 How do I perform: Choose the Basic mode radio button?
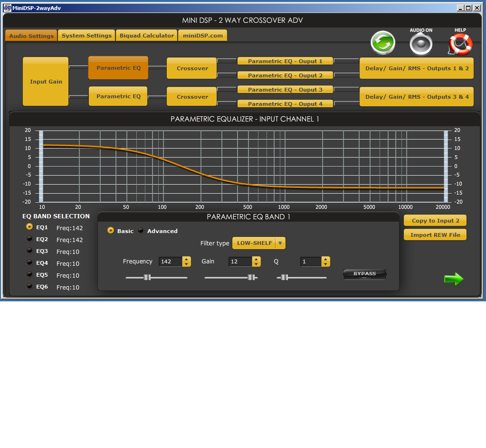(111, 230)
